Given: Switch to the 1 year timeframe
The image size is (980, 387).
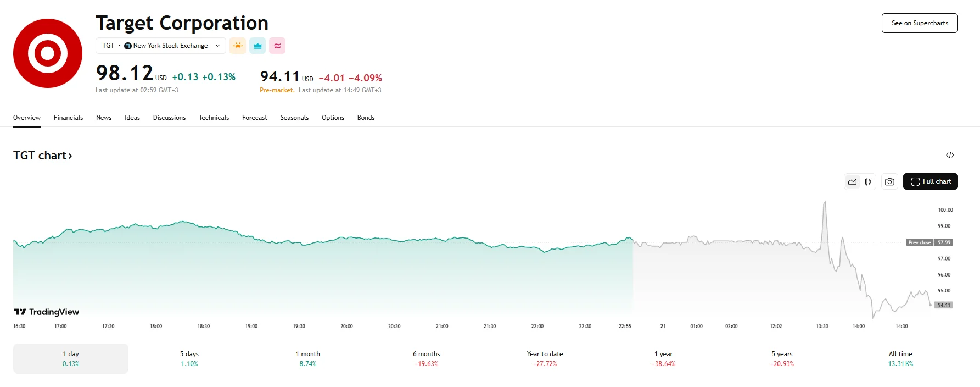Looking at the screenshot, I should 663,358.
